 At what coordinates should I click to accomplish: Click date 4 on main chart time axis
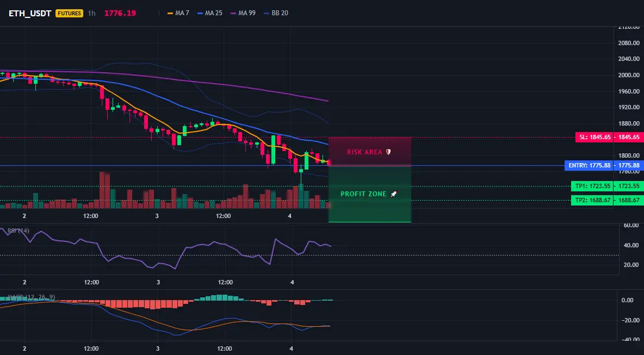click(290, 216)
